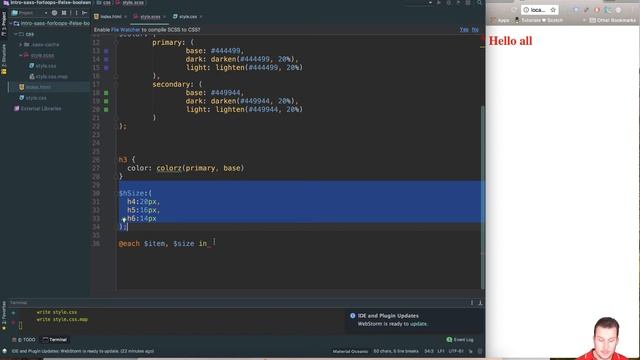Viewport: 640px width, 360px height.
Task: Click new terminal session plus icon
Action: [13, 313]
